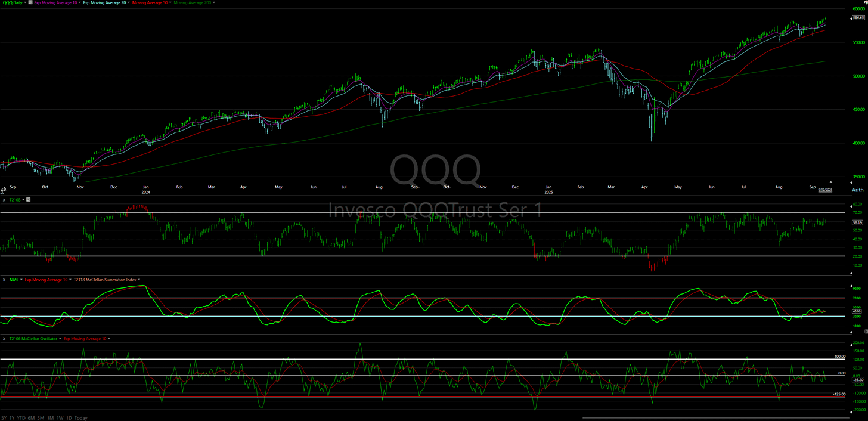Choose the 1W time range
This screenshot has width=868, height=421.
(60, 418)
